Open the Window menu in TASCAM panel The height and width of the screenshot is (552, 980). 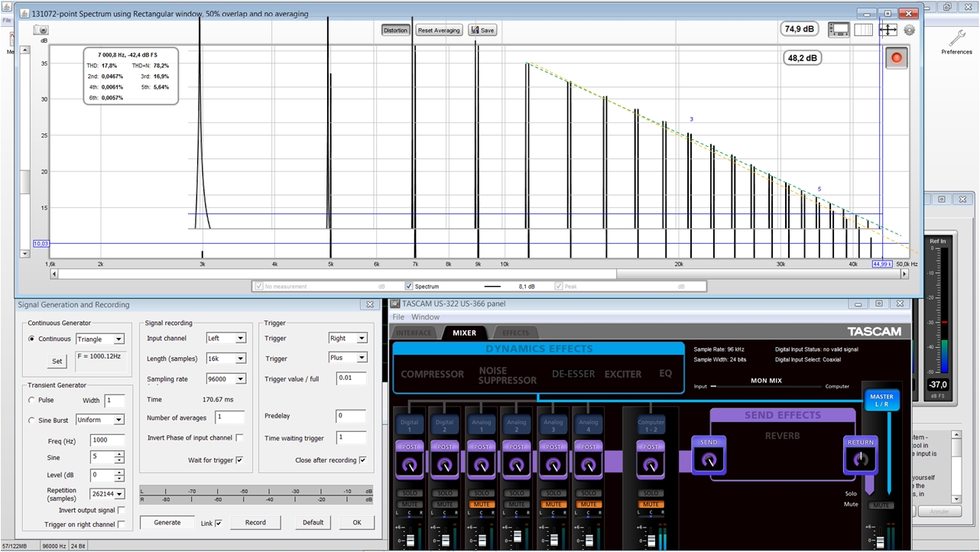pos(425,317)
